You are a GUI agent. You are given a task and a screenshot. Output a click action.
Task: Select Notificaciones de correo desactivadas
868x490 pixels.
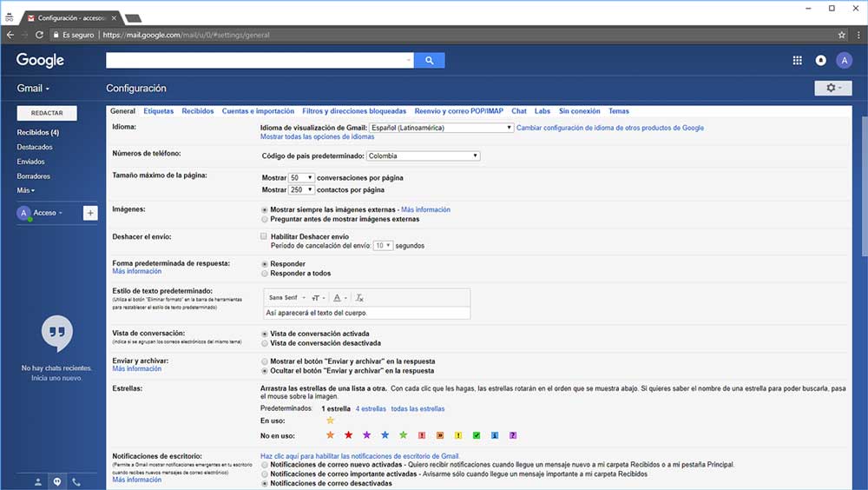[x=265, y=484]
